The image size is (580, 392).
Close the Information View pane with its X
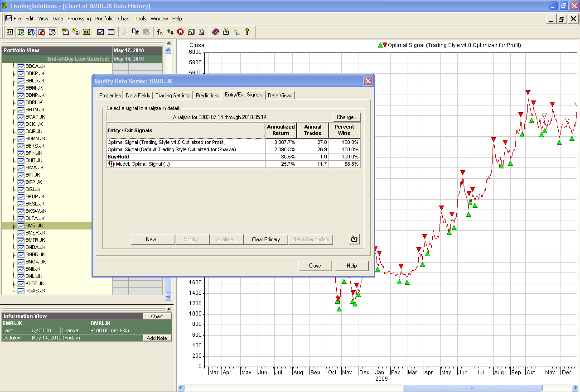click(x=169, y=309)
